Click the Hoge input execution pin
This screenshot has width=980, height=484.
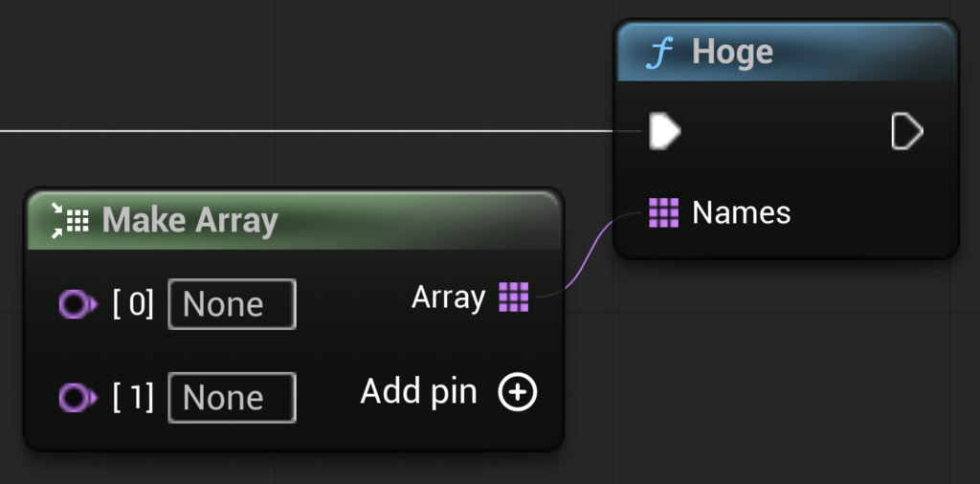click(x=665, y=131)
